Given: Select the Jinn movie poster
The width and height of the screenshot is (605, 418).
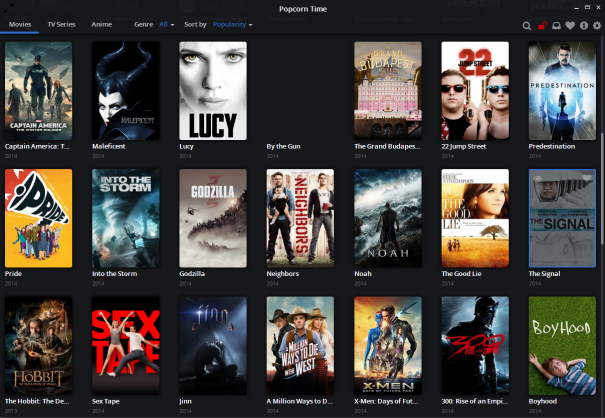Looking at the screenshot, I should (213, 345).
